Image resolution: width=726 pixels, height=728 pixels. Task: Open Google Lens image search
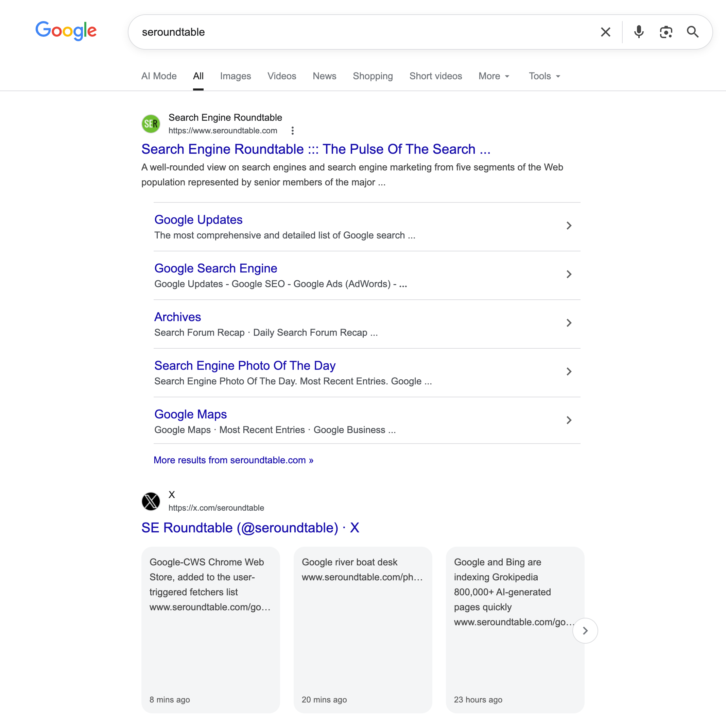click(x=666, y=32)
